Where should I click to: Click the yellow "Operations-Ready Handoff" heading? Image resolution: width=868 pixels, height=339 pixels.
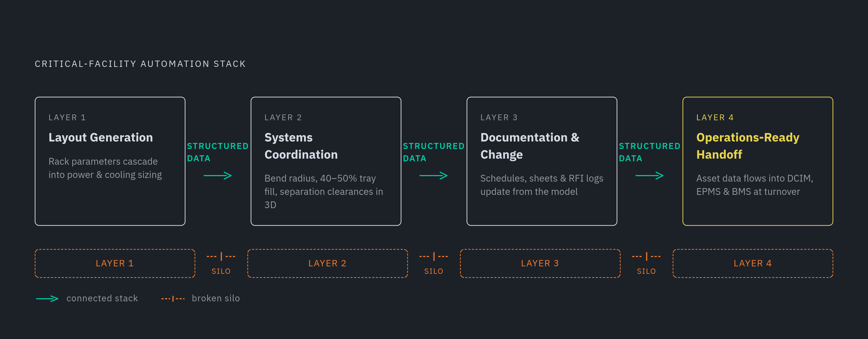pyautogui.click(x=748, y=146)
